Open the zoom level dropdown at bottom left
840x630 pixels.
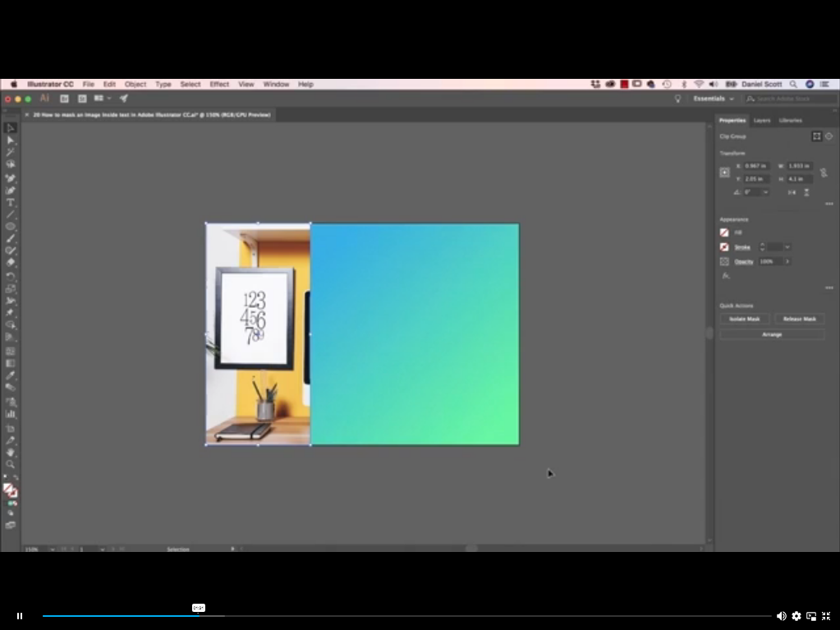coord(39,549)
